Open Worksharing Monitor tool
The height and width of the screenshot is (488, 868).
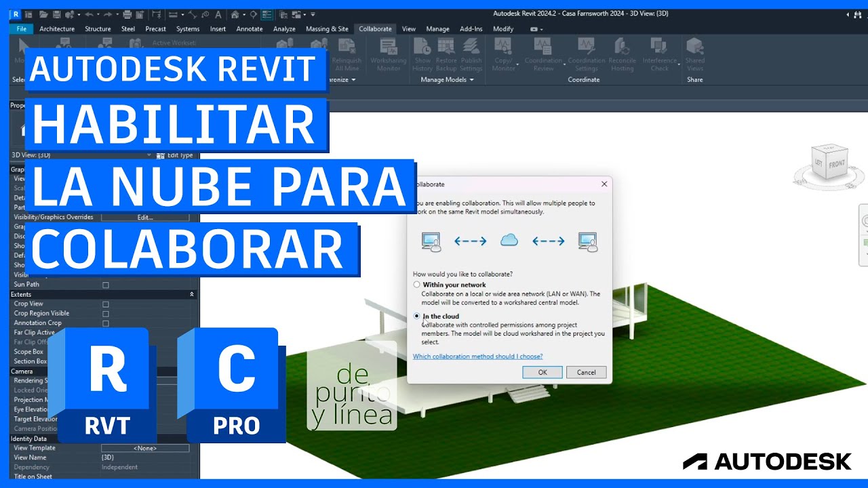pyautogui.click(x=389, y=56)
